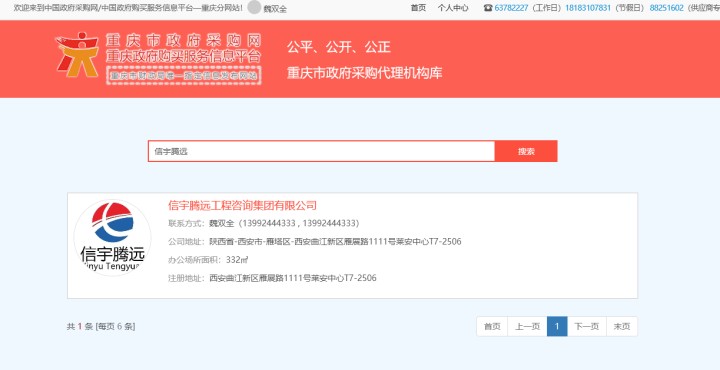The image size is (720, 370).
Task: Click the 共 1 条 [每页 6 条] count text
Action: click(x=101, y=326)
